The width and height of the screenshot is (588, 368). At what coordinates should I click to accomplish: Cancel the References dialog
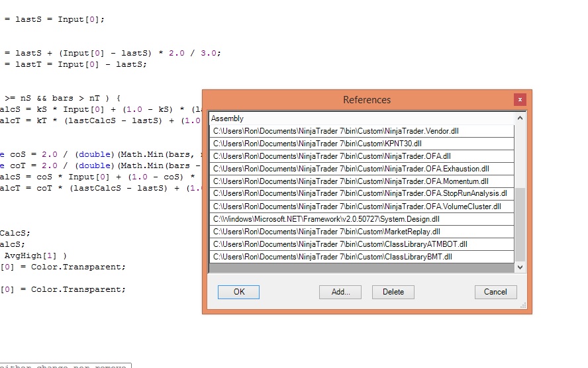coord(495,292)
